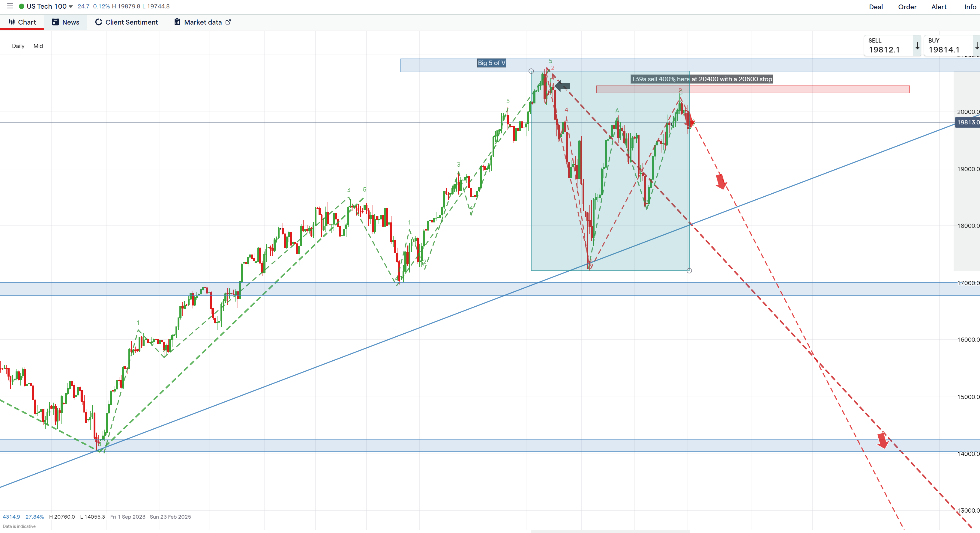Open the hamburger menu icon
The width and height of the screenshot is (980, 533).
[x=10, y=6]
